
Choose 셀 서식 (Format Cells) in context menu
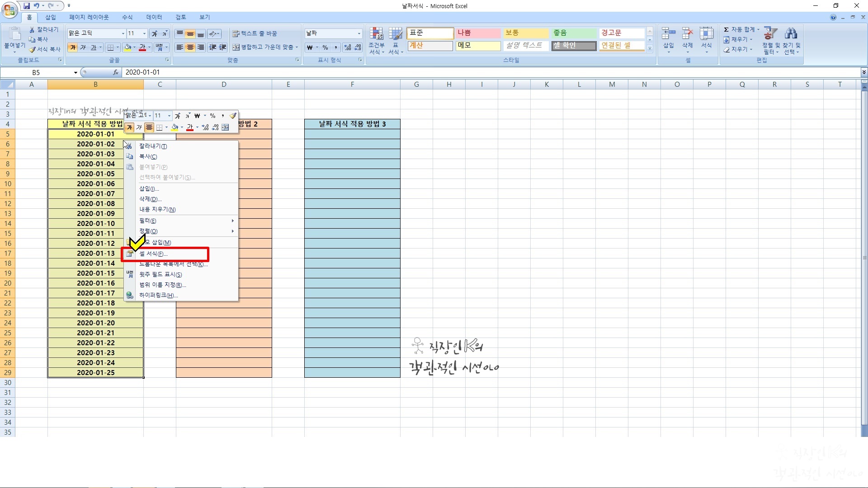click(154, 254)
